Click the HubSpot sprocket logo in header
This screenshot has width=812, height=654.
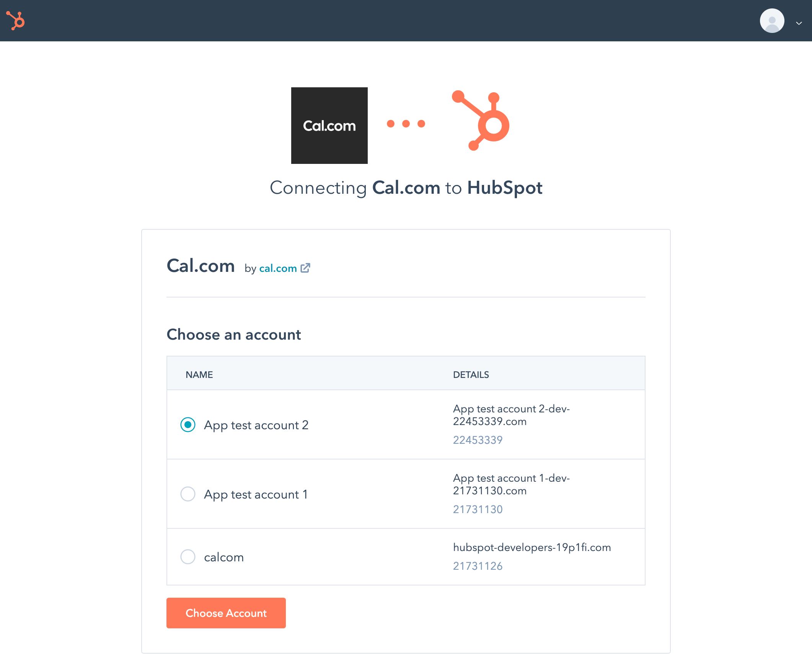pos(16,21)
